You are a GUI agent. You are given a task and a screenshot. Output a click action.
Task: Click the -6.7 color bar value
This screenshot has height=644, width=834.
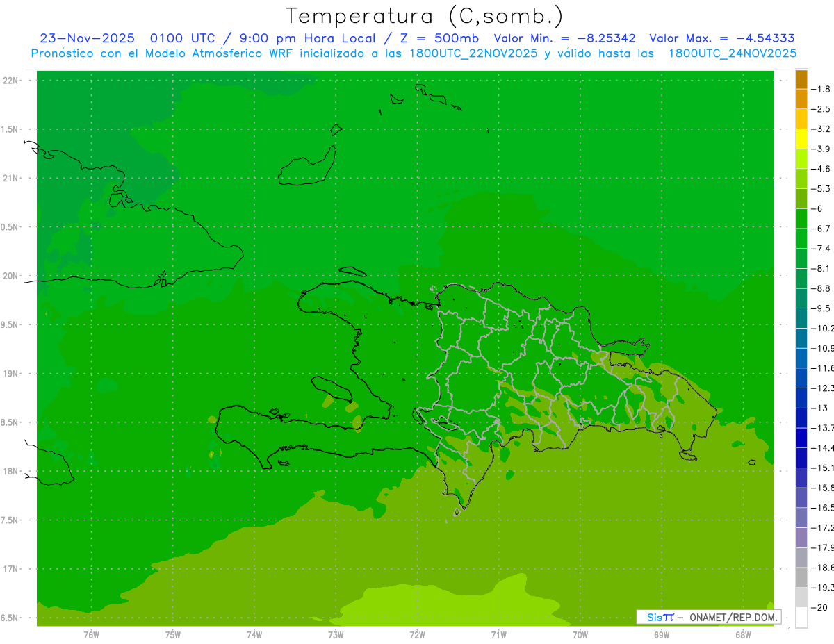(x=820, y=229)
